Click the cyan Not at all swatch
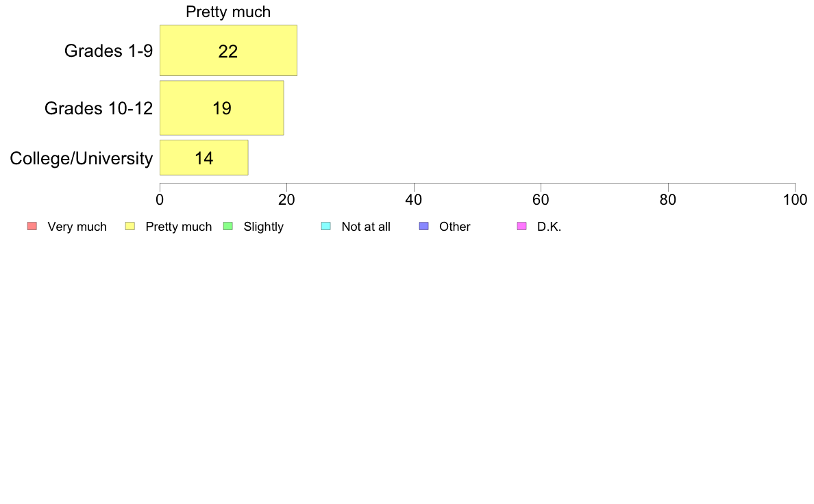The image size is (814, 504). 326,226
